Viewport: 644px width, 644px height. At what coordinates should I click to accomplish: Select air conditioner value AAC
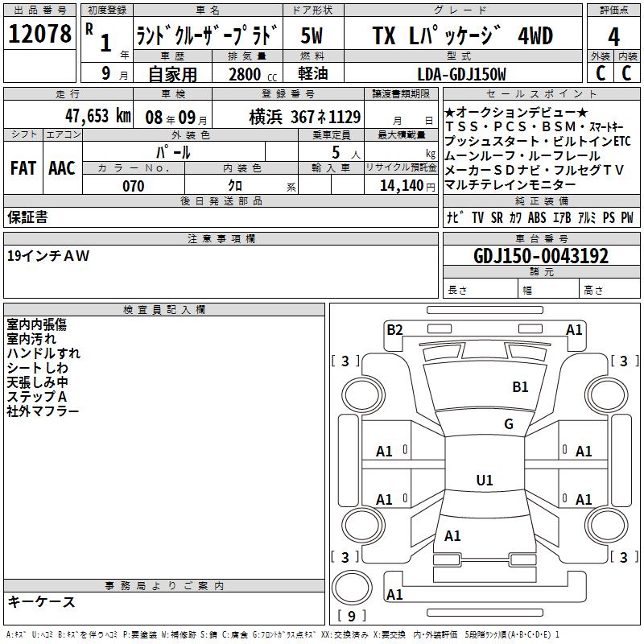click(62, 168)
